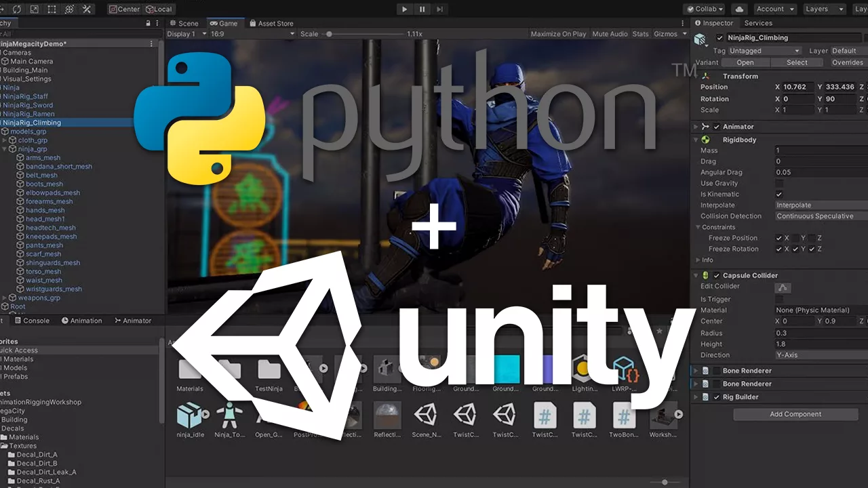Toggle the Animator component enabled checkbox
The image size is (868, 488).
tap(717, 127)
